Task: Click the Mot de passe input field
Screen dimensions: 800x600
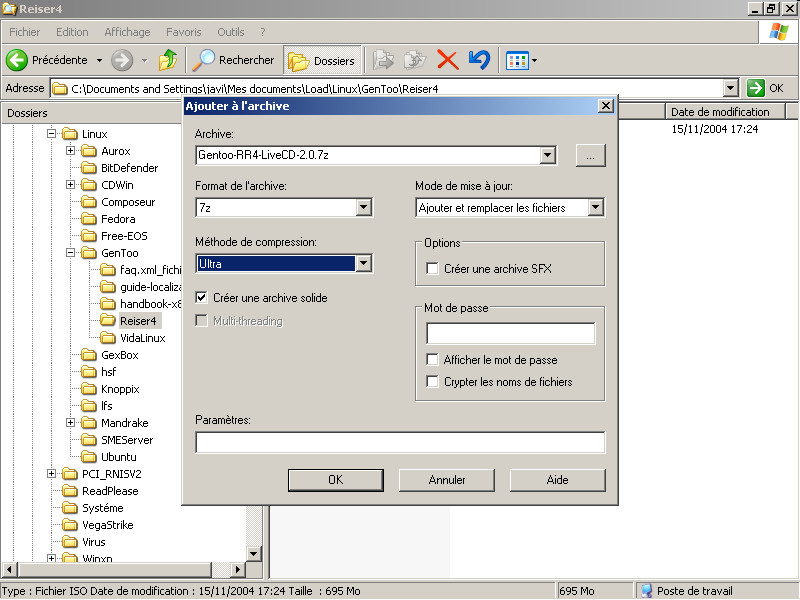Action: point(510,334)
